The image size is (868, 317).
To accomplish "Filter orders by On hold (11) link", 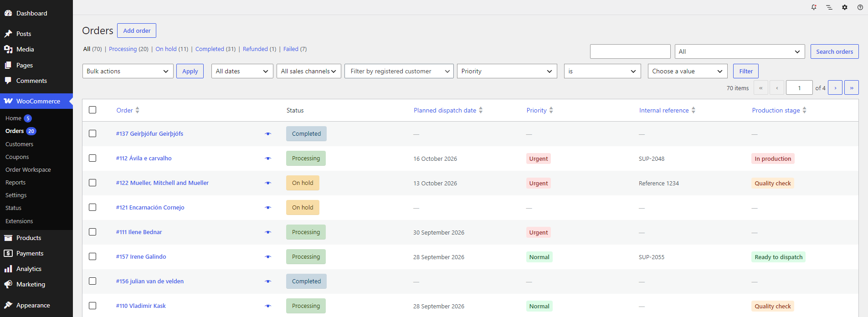I will (x=172, y=49).
